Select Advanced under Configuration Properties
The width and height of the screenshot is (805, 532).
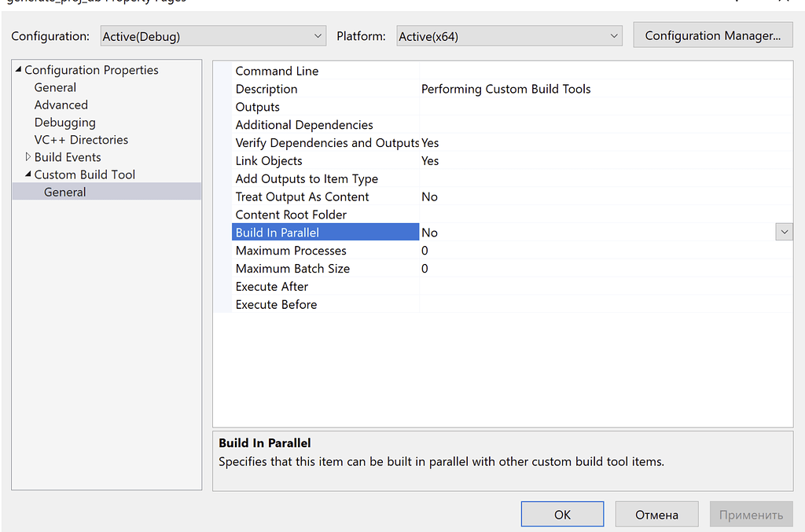click(61, 105)
